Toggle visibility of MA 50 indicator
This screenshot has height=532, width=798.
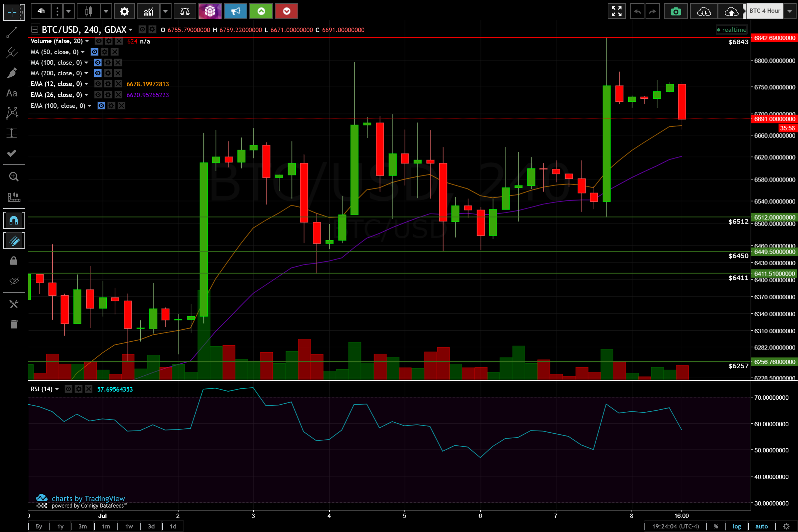pos(94,52)
